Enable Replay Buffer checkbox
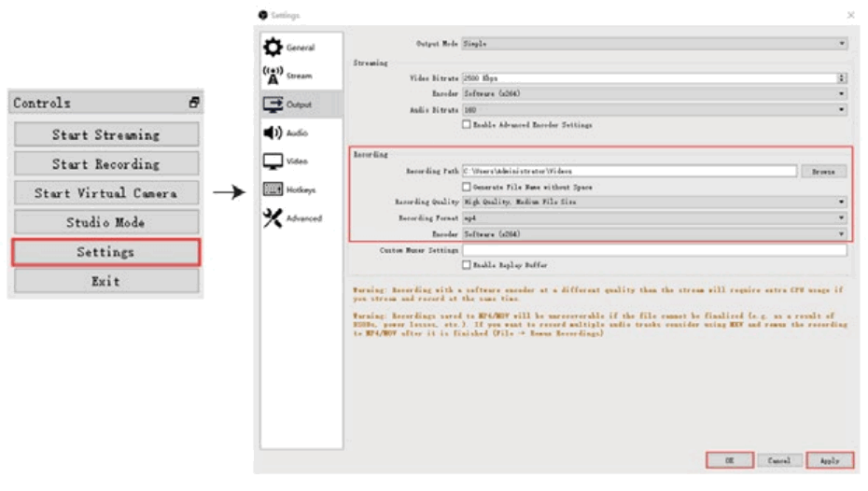This screenshot has width=868, height=491. 466,265
